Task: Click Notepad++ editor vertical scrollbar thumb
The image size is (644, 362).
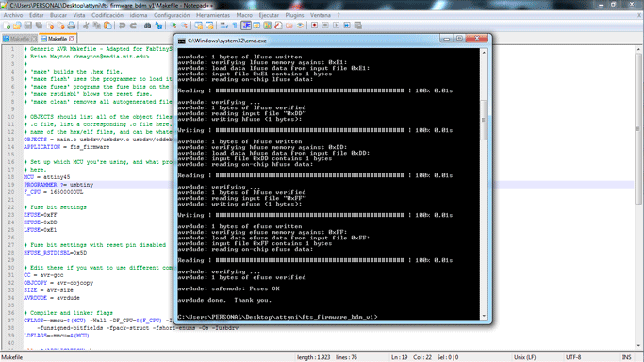Action: [638, 129]
